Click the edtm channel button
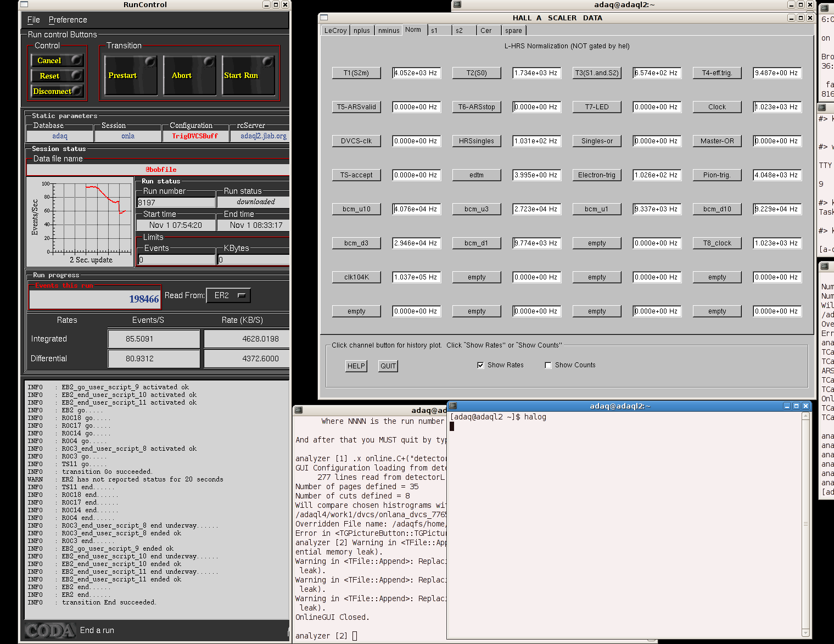Viewport: 834px width, 644px height. point(477,175)
